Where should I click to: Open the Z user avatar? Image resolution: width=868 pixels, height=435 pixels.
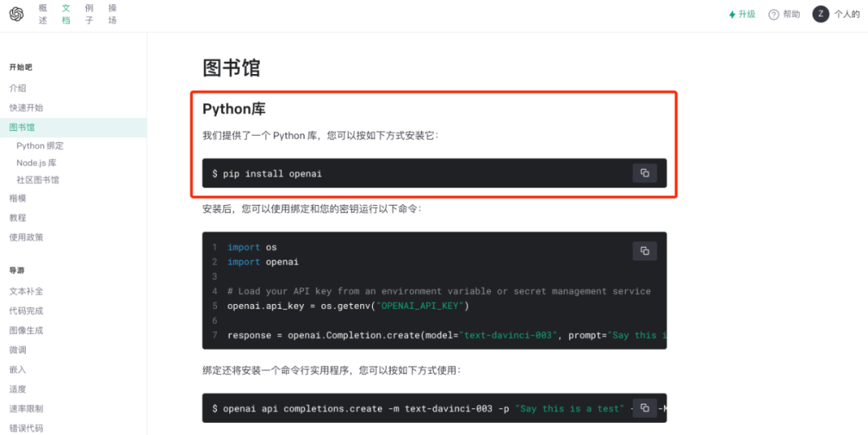coord(821,14)
